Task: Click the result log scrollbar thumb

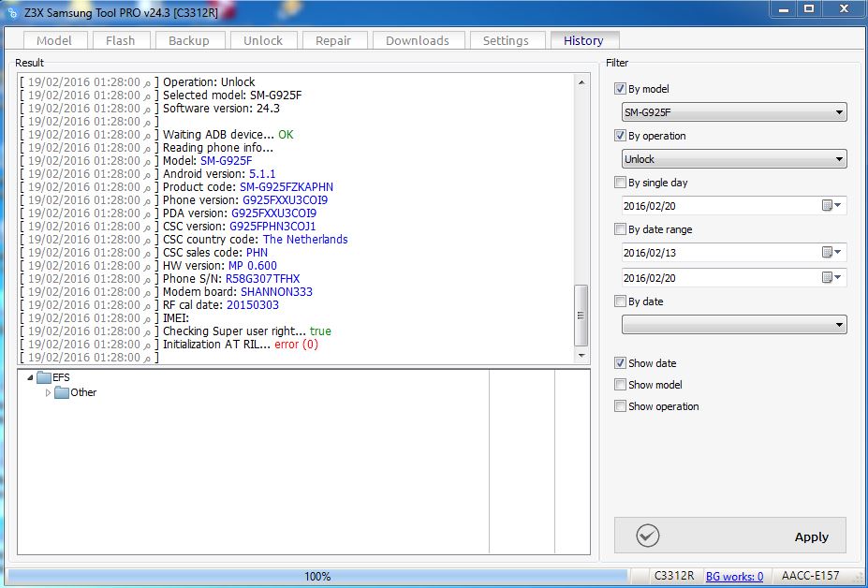Action: 581,316
